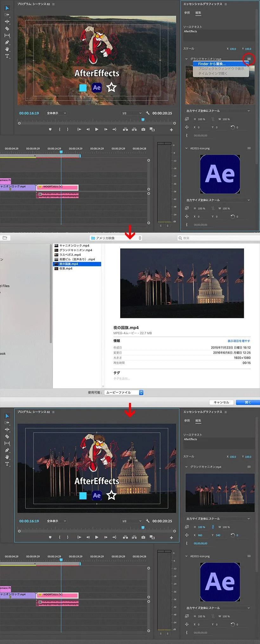
Task: Select the Pen tool in the top toolbar
Action: 7,42
